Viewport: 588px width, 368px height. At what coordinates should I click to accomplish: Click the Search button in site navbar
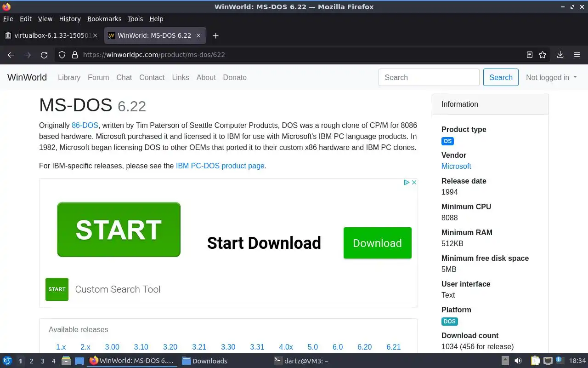tap(501, 77)
